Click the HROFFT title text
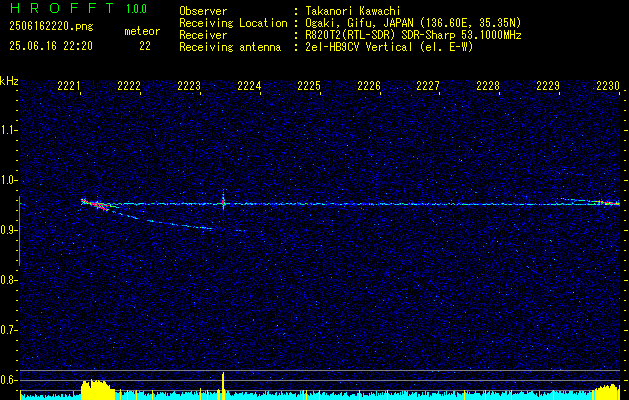 click(x=62, y=8)
